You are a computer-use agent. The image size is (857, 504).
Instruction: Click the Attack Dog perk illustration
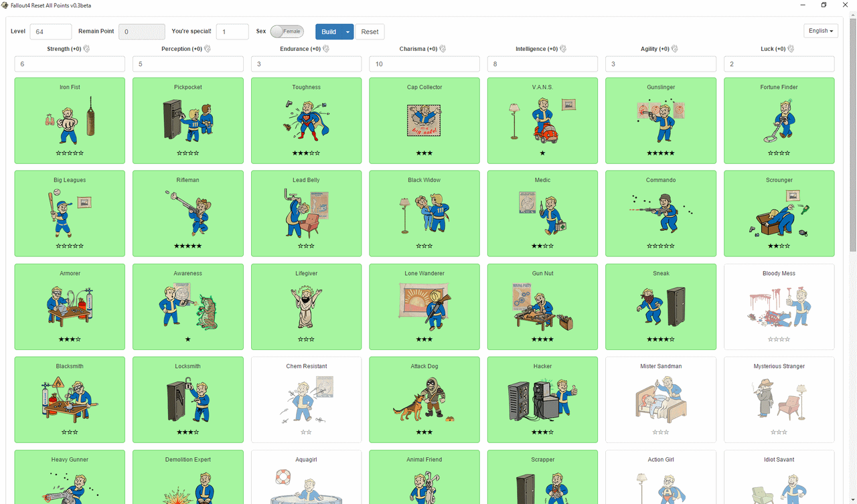[424, 400]
